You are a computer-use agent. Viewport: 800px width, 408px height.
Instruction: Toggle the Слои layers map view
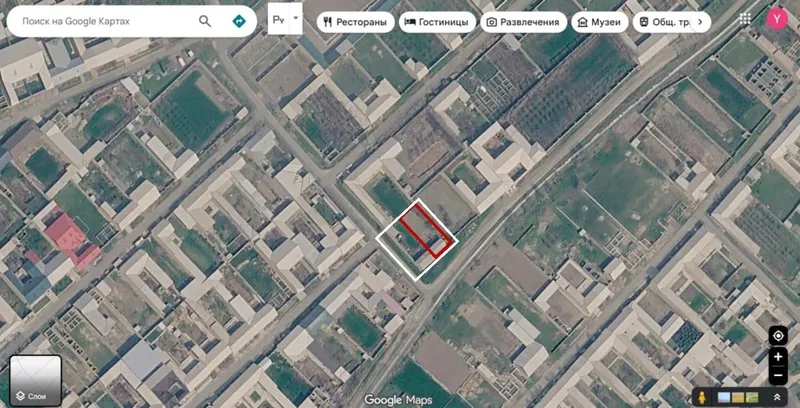pos(36,380)
